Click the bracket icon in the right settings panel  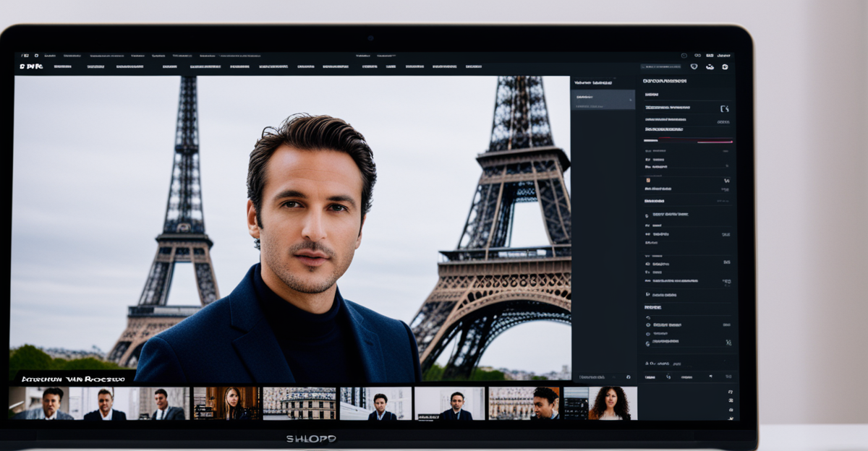pos(725,108)
